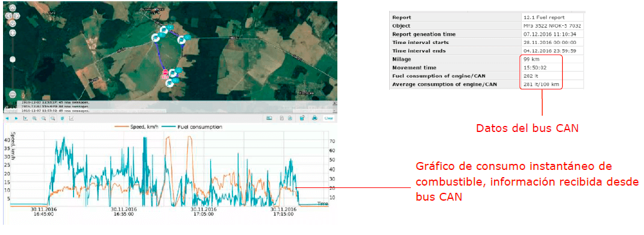
Task: Go back with the blue left arrow in chart toolbar
Action: point(8,118)
